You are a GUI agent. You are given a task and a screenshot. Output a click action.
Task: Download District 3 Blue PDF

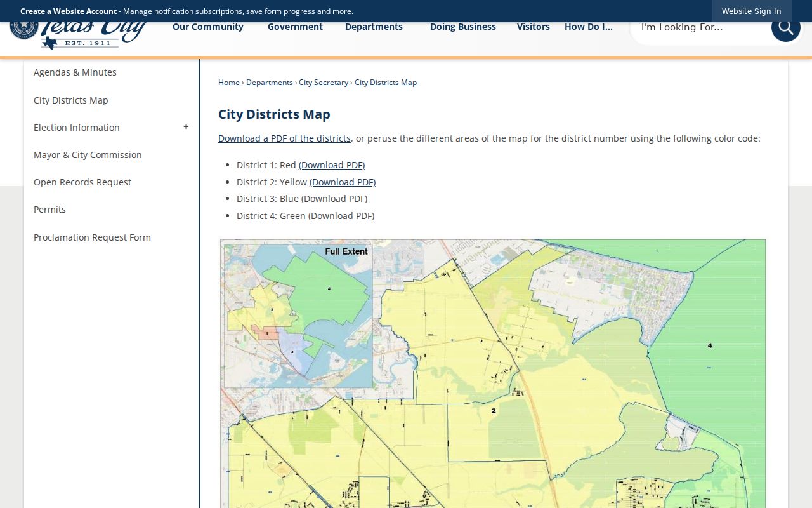click(x=334, y=199)
